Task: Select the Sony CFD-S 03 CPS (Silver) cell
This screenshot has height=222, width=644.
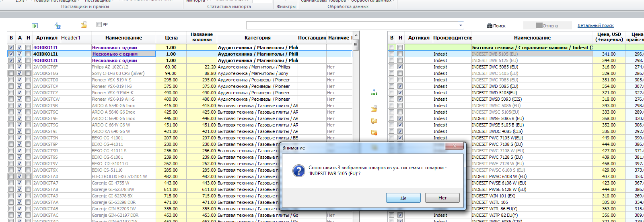Action: 123,73
